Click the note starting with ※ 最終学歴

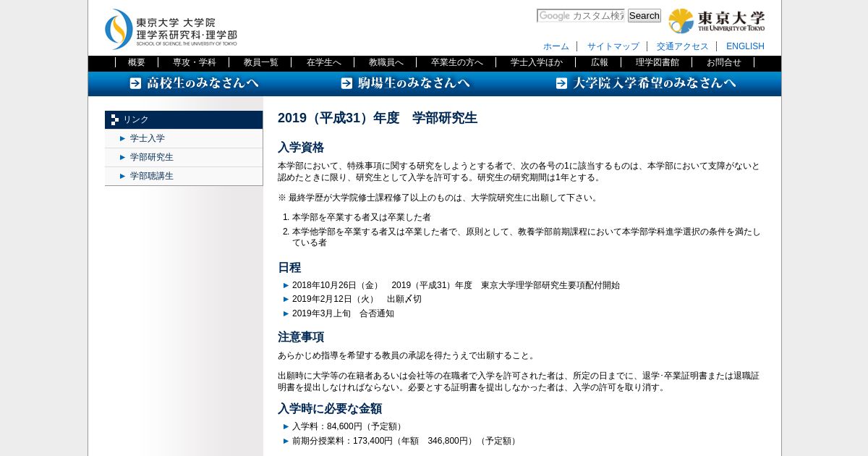coord(439,198)
